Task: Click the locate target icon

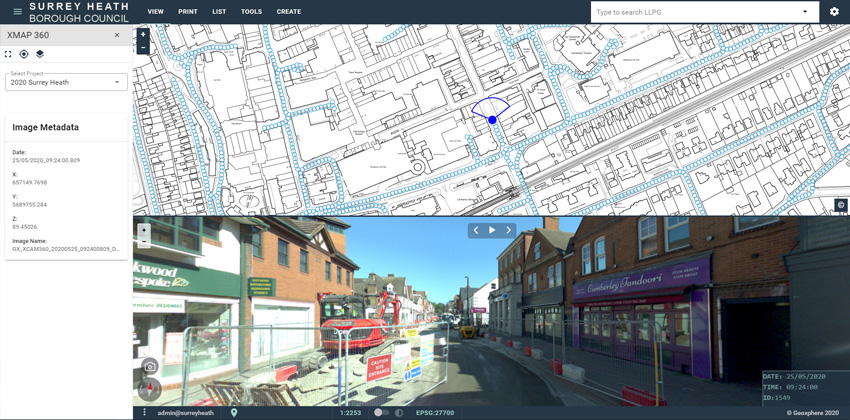Action: click(24, 54)
